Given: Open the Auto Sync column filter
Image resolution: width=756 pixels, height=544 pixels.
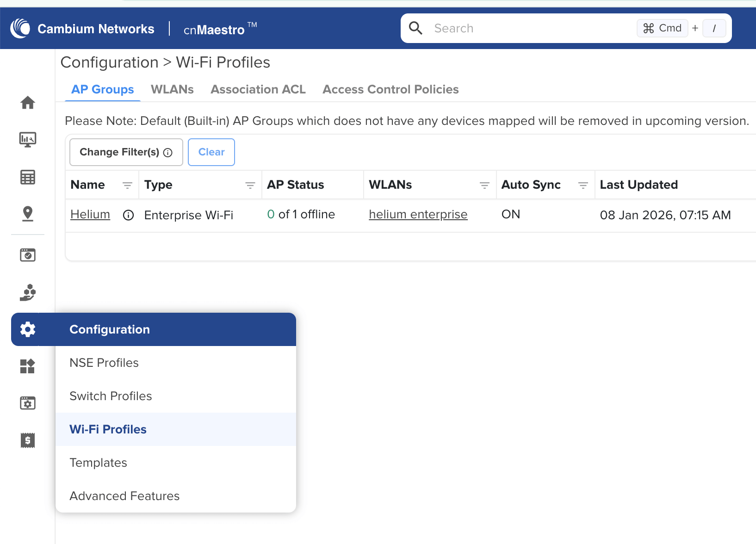Looking at the screenshot, I should point(583,185).
